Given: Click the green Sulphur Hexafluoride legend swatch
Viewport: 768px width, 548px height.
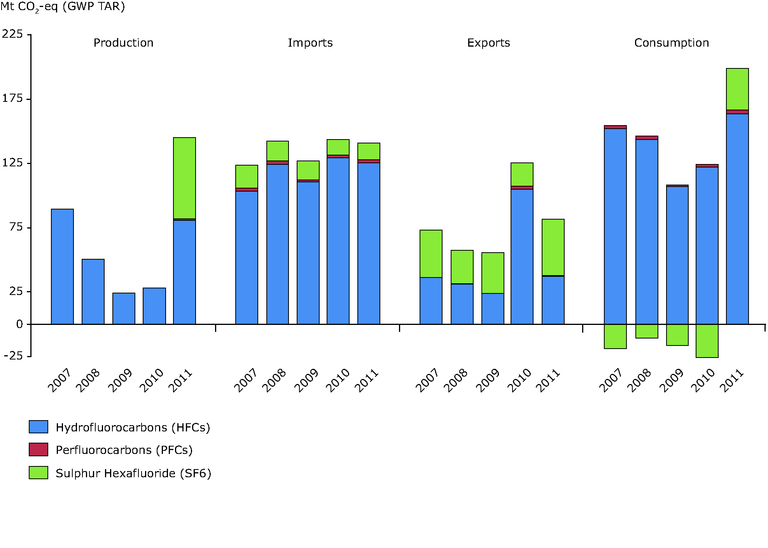Looking at the screenshot, I should (x=40, y=473).
